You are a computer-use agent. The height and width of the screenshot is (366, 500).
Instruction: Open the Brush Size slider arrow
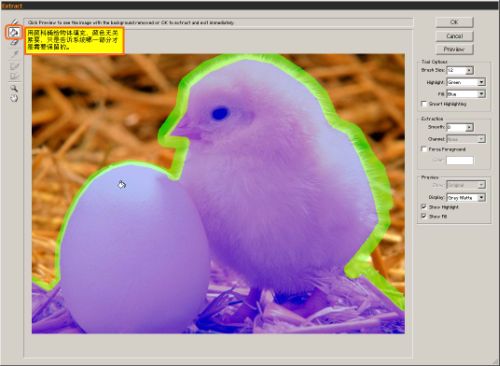pos(469,70)
